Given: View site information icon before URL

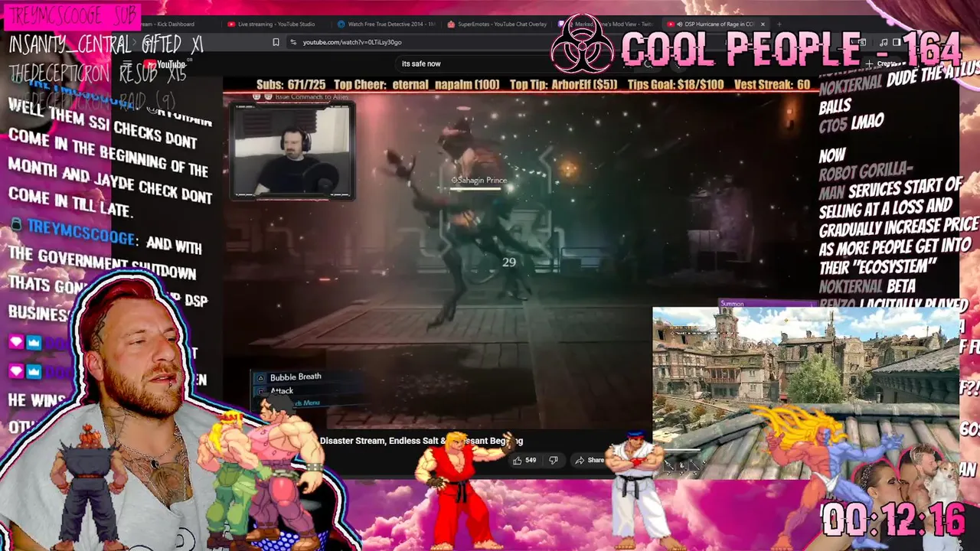Looking at the screenshot, I should 293,42.
